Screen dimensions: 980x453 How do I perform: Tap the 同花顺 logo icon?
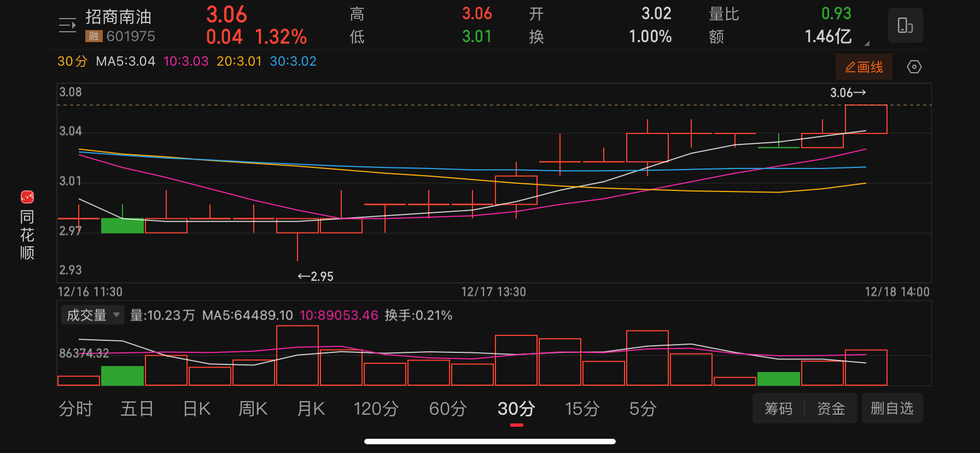(x=27, y=197)
